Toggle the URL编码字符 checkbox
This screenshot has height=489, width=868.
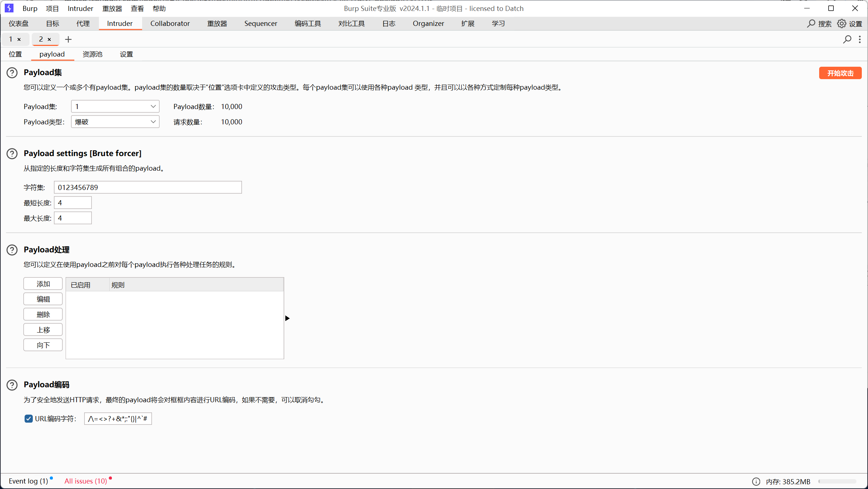28,419
